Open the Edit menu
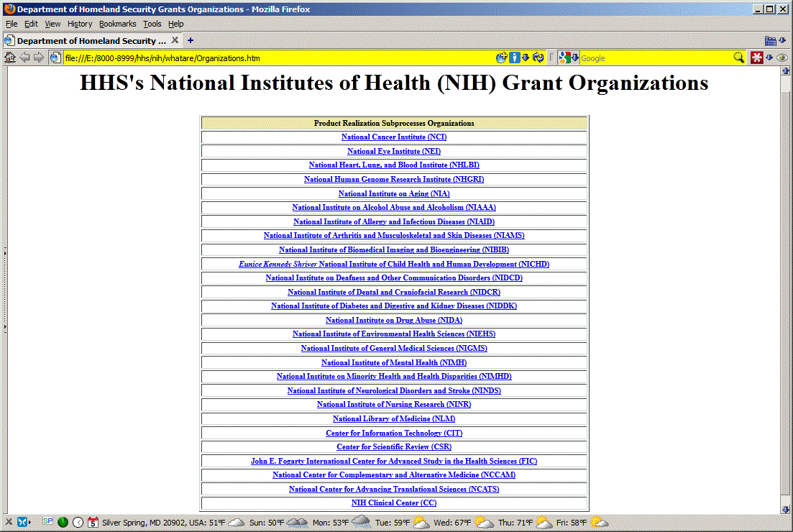Viewport: 793px width, 532px height. (31, 24)
